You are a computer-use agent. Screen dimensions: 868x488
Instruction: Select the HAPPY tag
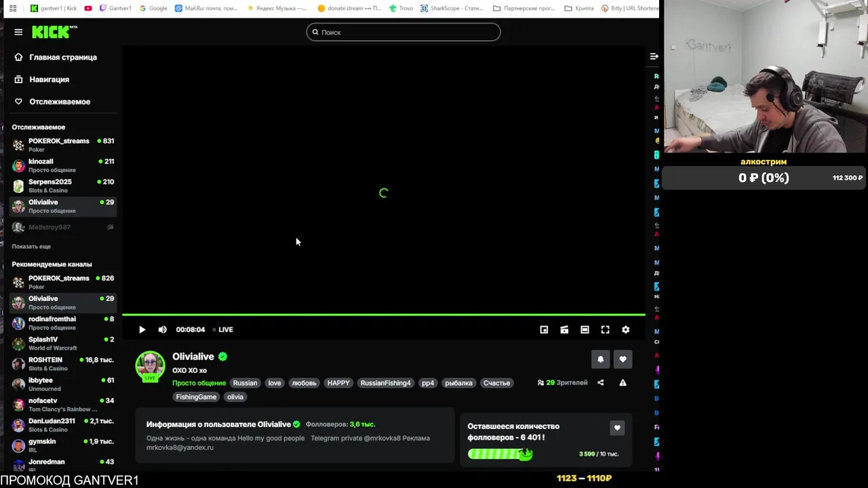click(338, 383)
